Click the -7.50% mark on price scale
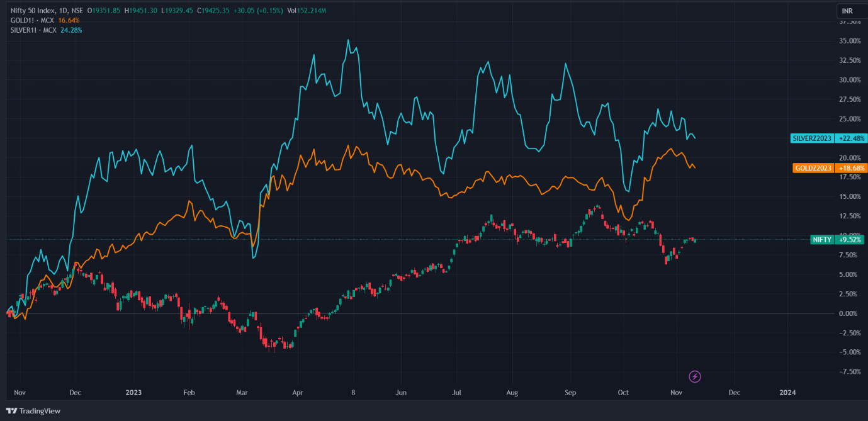Screen dimensions: 868x421 (849, 371)
